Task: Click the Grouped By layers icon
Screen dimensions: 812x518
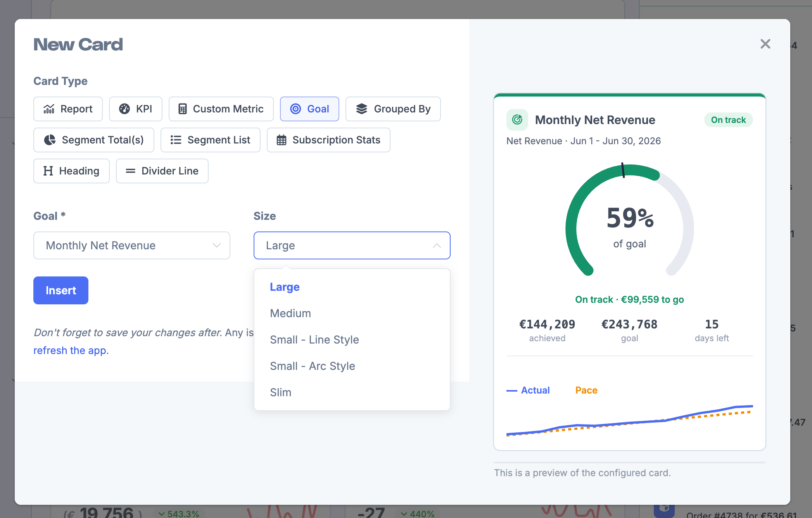Action: 361,109
